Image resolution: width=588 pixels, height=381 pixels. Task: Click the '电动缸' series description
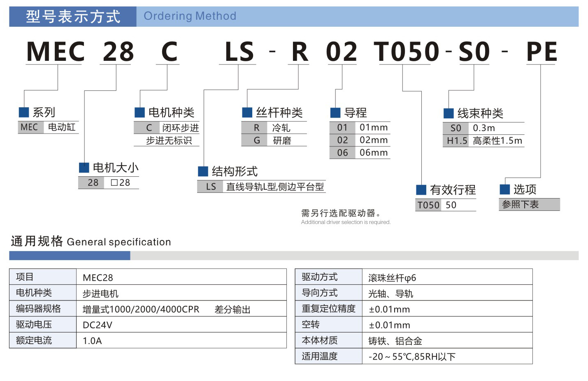pyautogui.click(x=62, y=127)
